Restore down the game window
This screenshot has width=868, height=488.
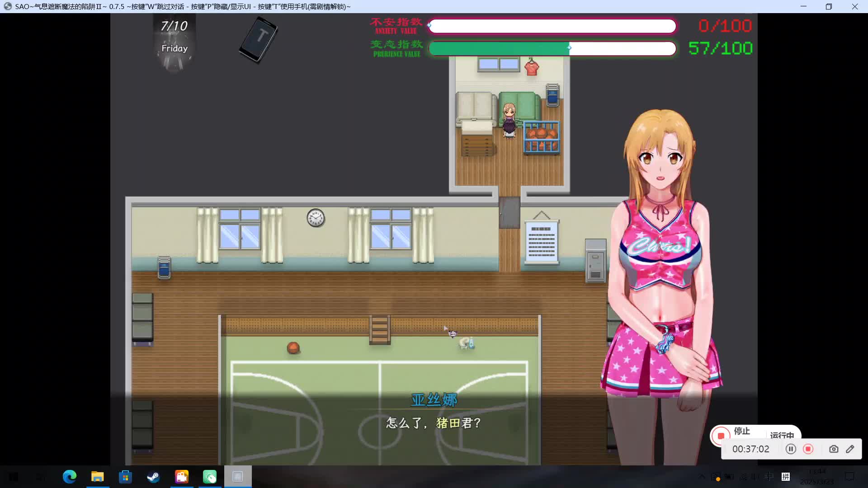click(x=829, y=6)
